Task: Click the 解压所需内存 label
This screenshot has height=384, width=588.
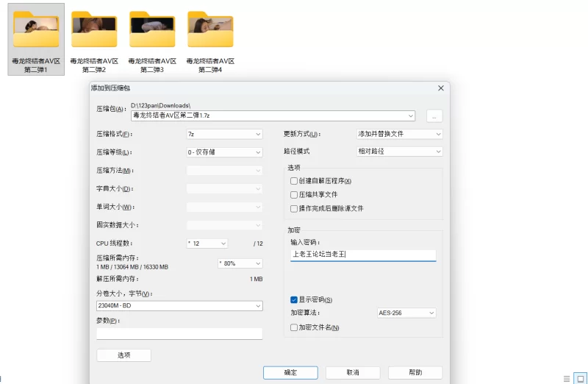Action: coord(118,279)
